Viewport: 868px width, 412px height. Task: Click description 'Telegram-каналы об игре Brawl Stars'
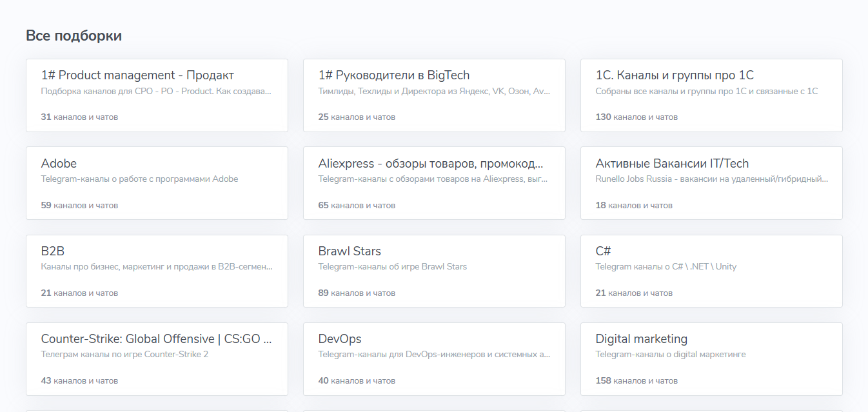pos(392,266)
